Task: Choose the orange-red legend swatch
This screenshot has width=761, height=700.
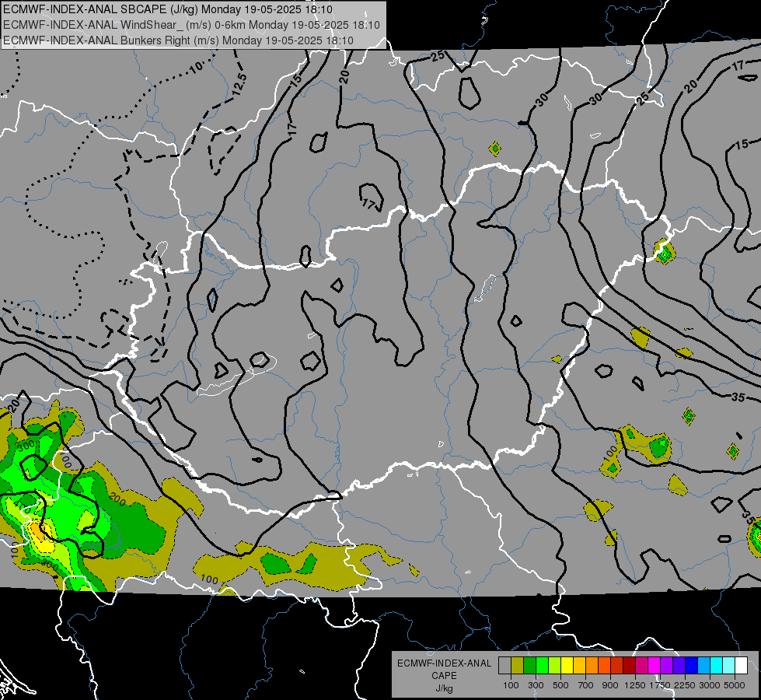Action: tap(604, 666)
